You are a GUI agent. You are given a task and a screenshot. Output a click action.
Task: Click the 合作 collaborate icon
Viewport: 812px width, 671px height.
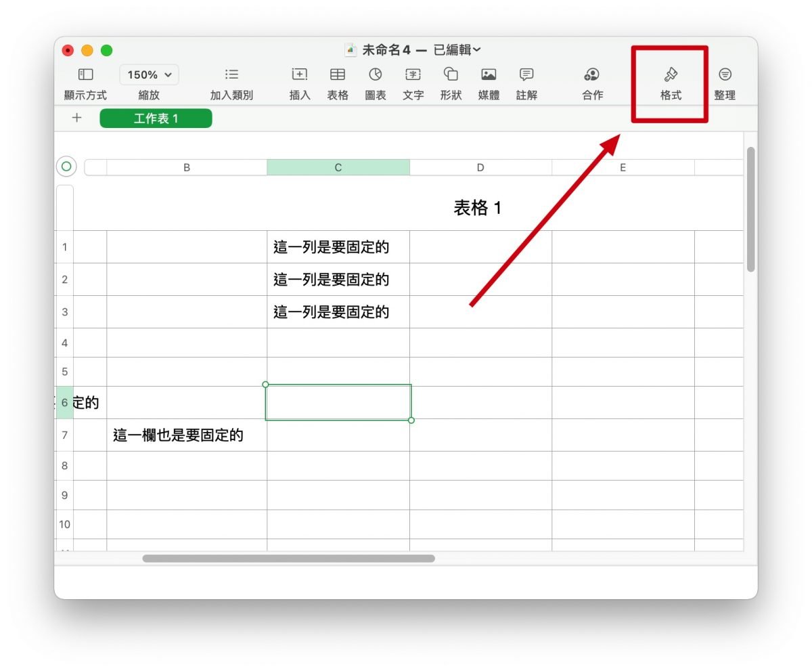point(592,74)
